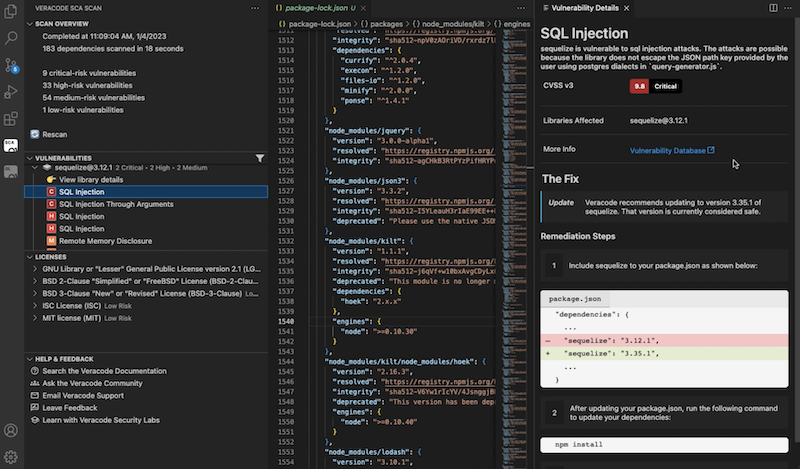800x469 pixels.
Task: Click the npm install command box
Action: tap(664, 445)
